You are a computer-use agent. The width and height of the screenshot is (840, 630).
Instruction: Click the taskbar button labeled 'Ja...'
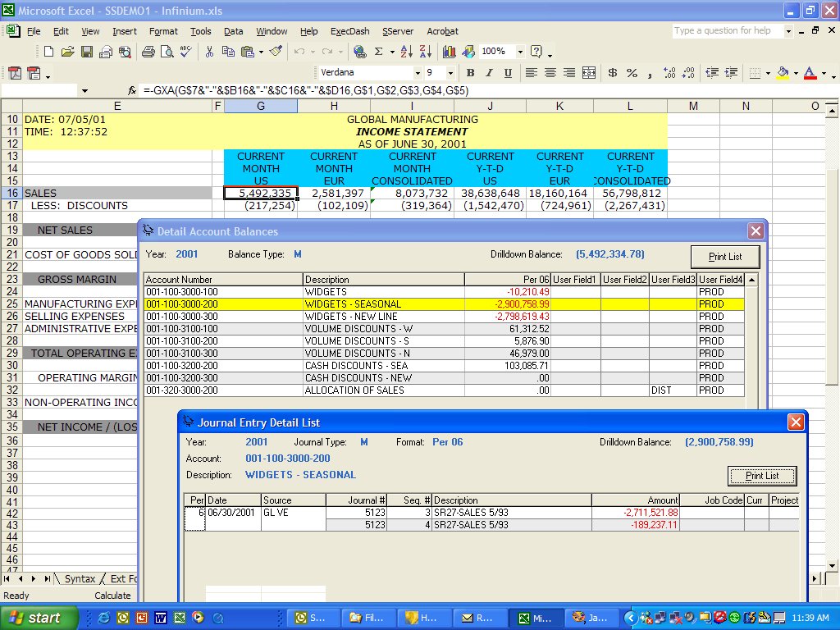591,618
